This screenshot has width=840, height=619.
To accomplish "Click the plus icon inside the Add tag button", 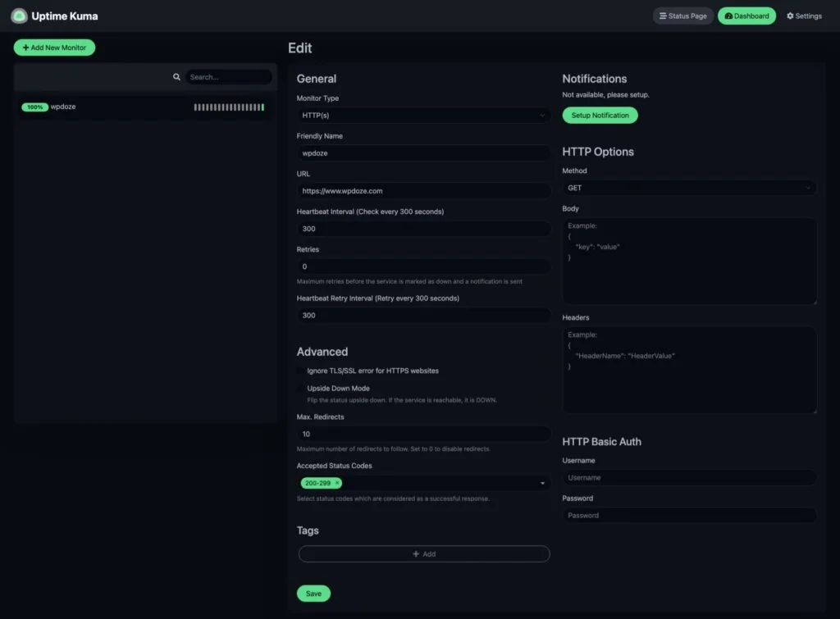I will [x=415, y=553].
